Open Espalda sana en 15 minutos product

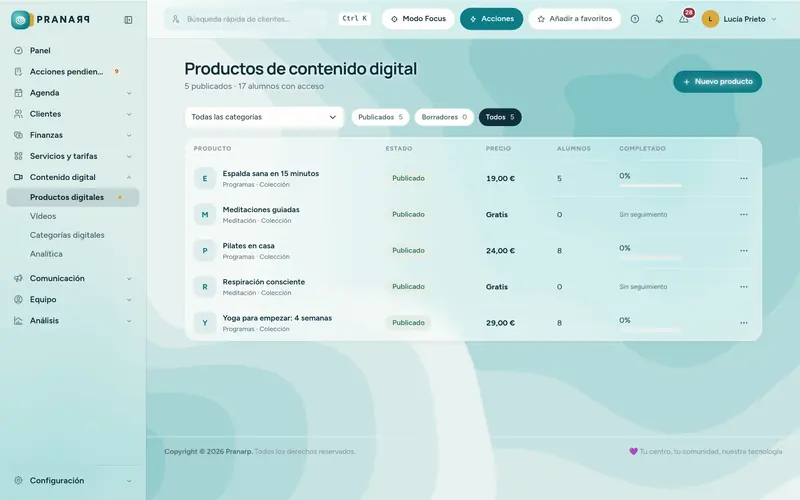270,173
